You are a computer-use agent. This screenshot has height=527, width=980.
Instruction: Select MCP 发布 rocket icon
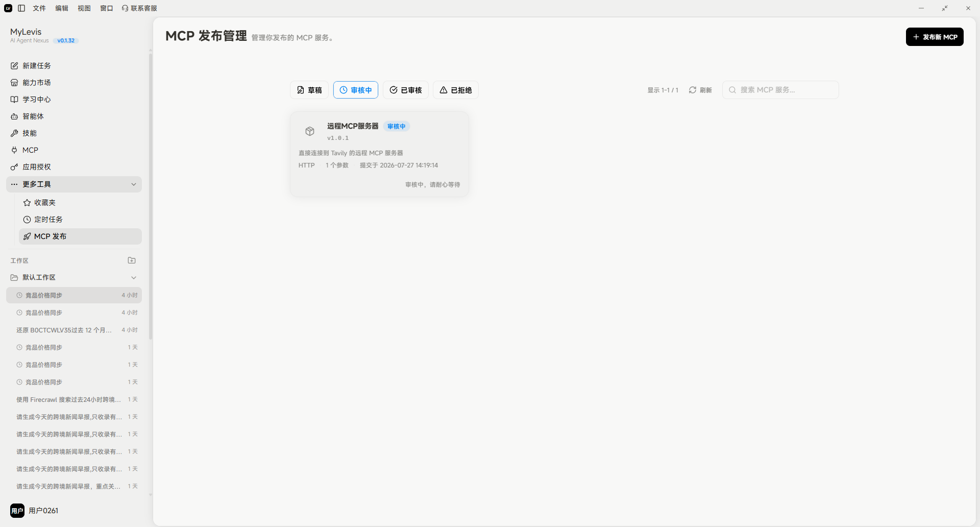[x=27, y=236]
